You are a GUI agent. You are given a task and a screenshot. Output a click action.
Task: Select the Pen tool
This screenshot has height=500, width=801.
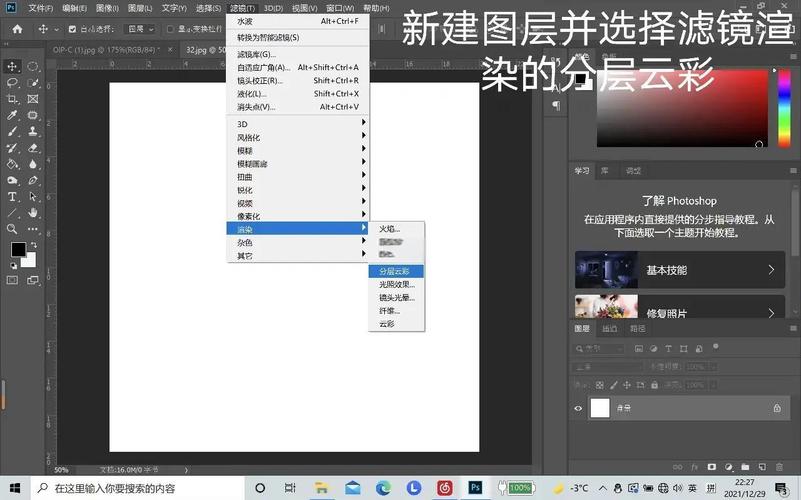click(33, 181)
